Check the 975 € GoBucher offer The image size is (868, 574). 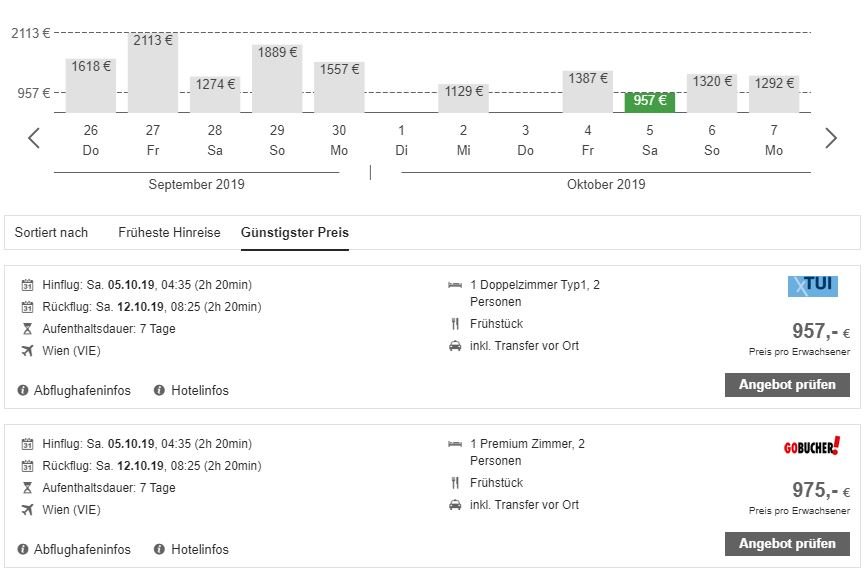click(x=787, y=544)
